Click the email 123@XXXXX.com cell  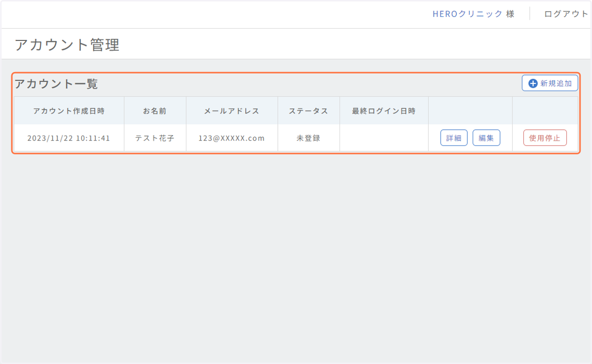(x=232, y=138)
